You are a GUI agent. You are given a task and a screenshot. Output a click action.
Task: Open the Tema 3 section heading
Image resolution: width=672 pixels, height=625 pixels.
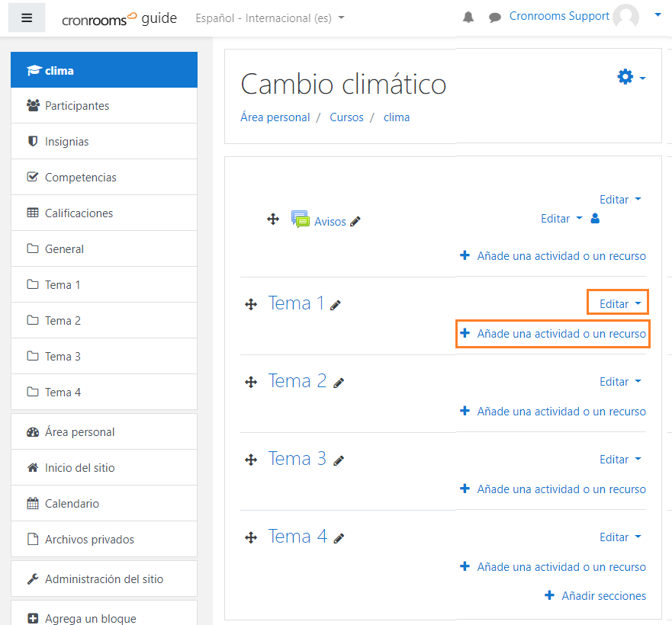pyautogui.click(x=297, y=458)
